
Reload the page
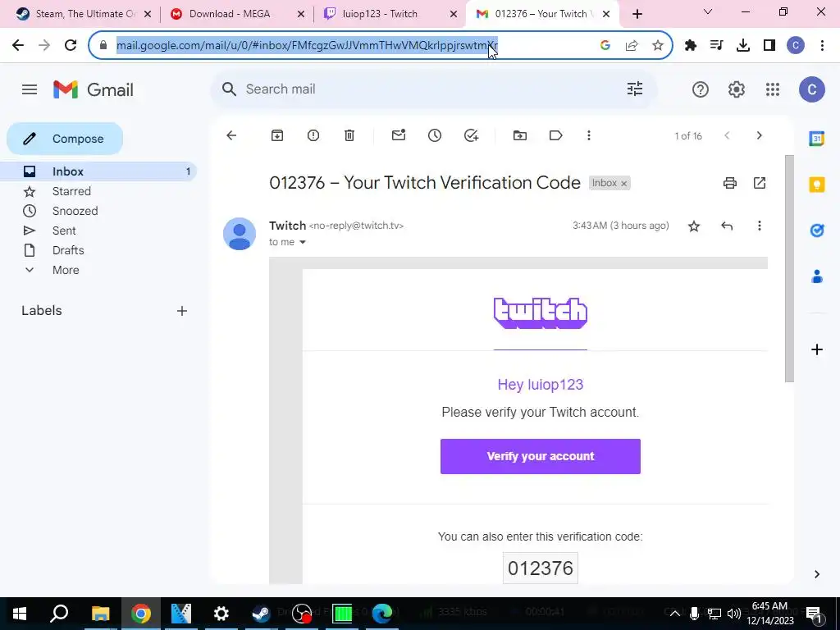[71, 46]
